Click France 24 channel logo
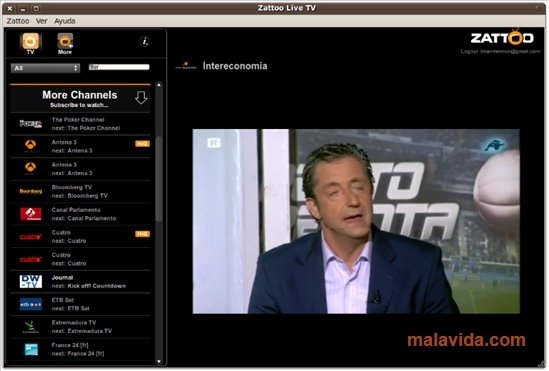The height and width of the screenshot is (371, 549). pyautogui.click(x=31, y=349)
